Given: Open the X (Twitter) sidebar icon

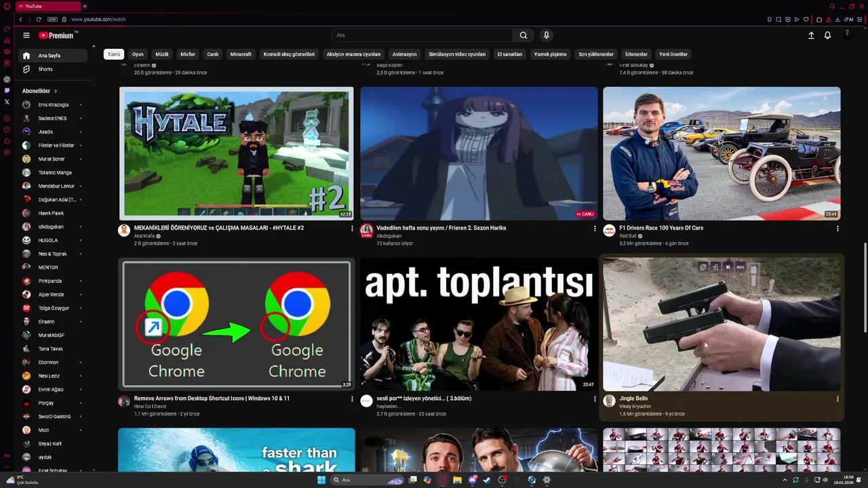Looking at the screenshot, I should click(7, 102).
